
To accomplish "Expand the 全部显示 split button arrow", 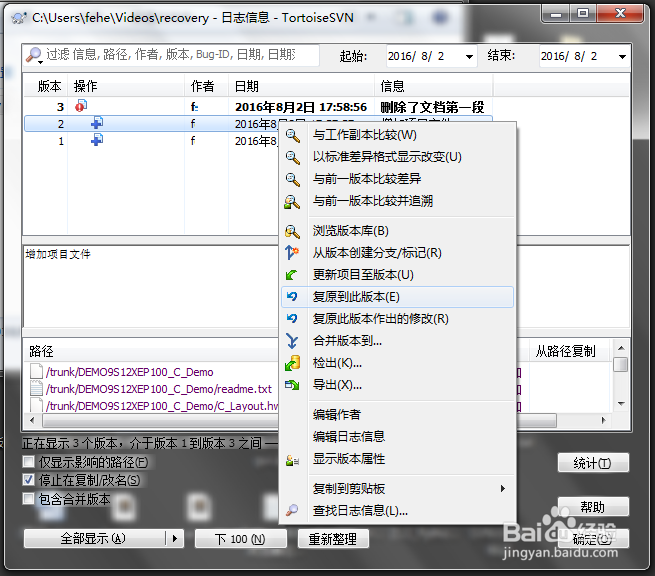I will click(x=175, y=538).
